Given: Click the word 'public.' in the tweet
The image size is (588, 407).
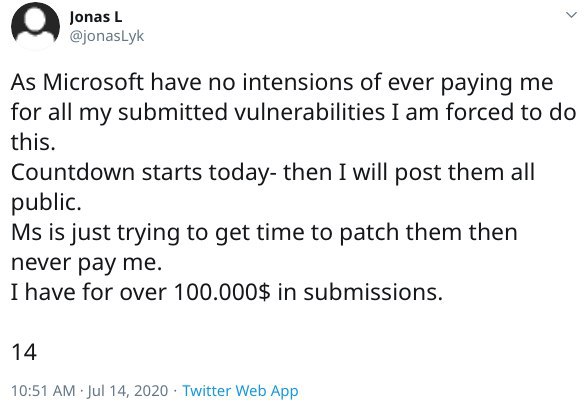Looking at the screenshot, I should 46,203.
